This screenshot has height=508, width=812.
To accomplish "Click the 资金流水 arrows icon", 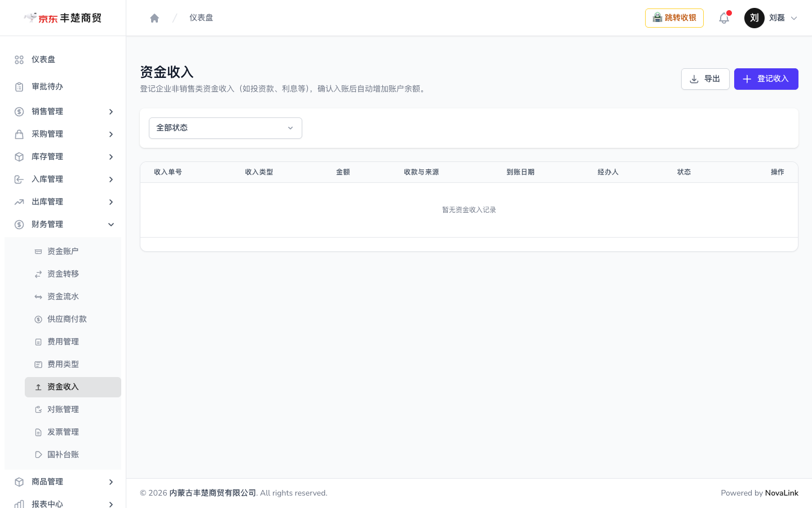I will [38, 297].
